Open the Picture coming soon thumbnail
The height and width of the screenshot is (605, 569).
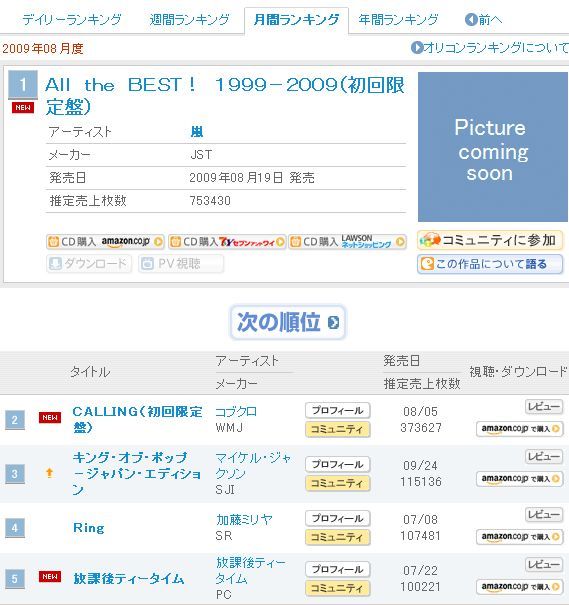coord(493,147)
